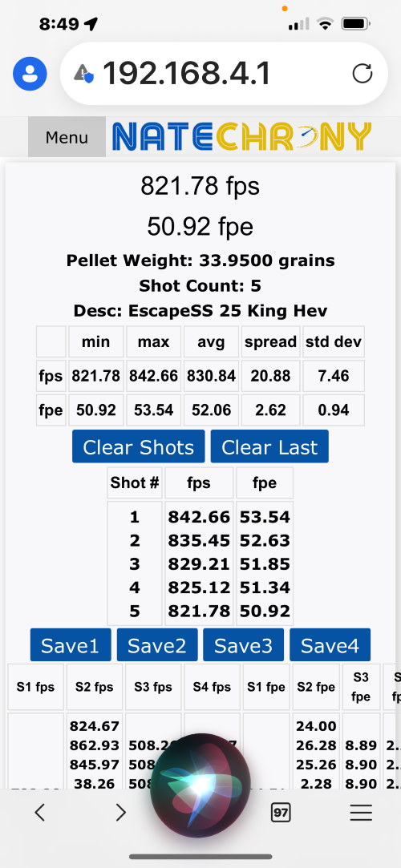Go forward with the browser forward arrow
This screenshot has width=401, height=868.
tap(121, 812)
